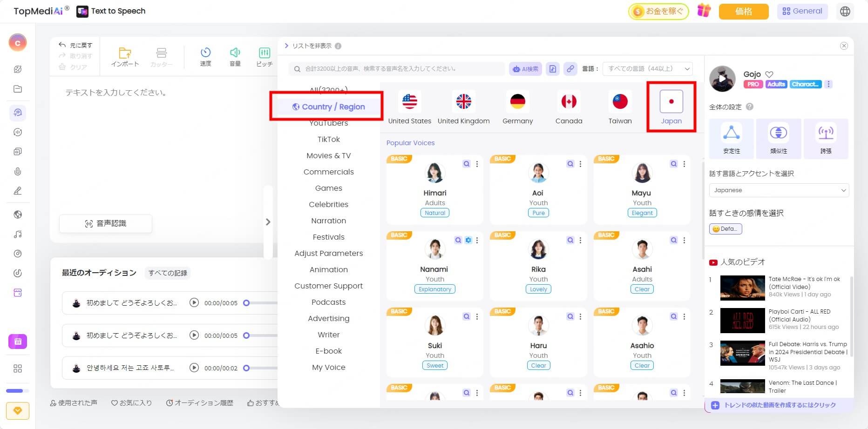Open the お気に入り favorites tab
868x429 pixels.
pos(132,403)
